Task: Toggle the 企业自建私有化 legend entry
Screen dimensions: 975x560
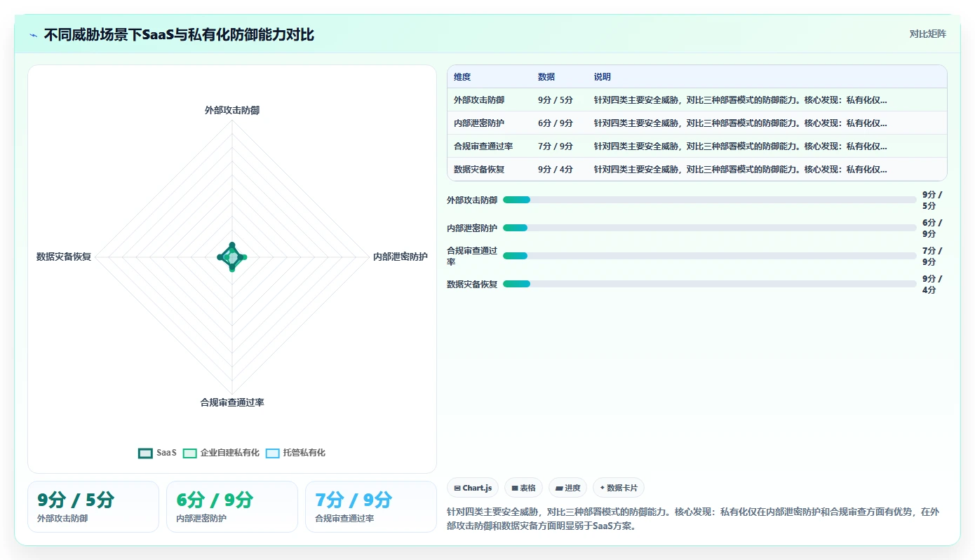Action: pyautogui.click(x=221, y=453)
